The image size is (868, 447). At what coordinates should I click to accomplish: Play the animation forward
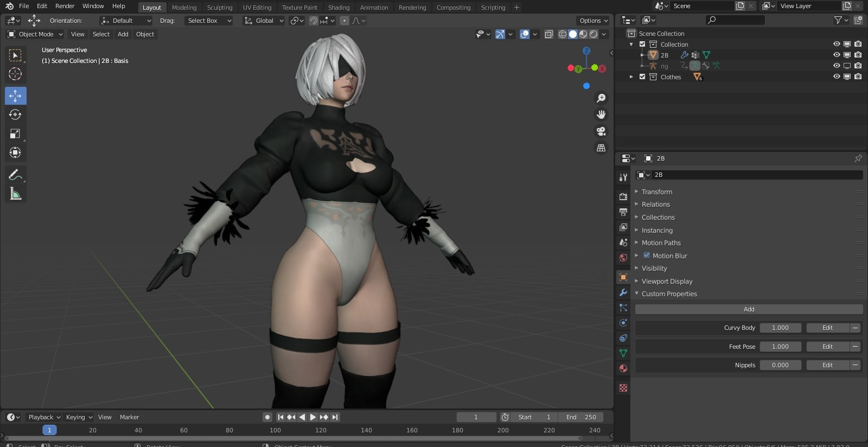tap(313, 417)
